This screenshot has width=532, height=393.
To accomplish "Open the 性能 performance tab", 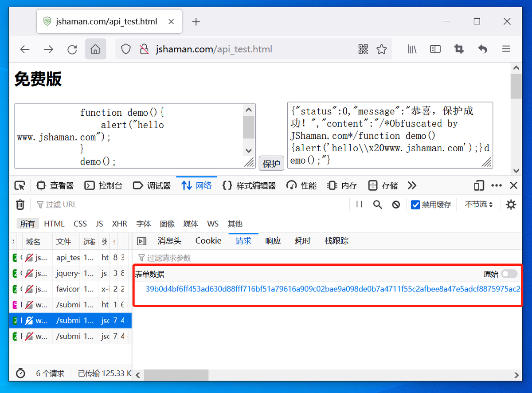I will click(302, 185).
